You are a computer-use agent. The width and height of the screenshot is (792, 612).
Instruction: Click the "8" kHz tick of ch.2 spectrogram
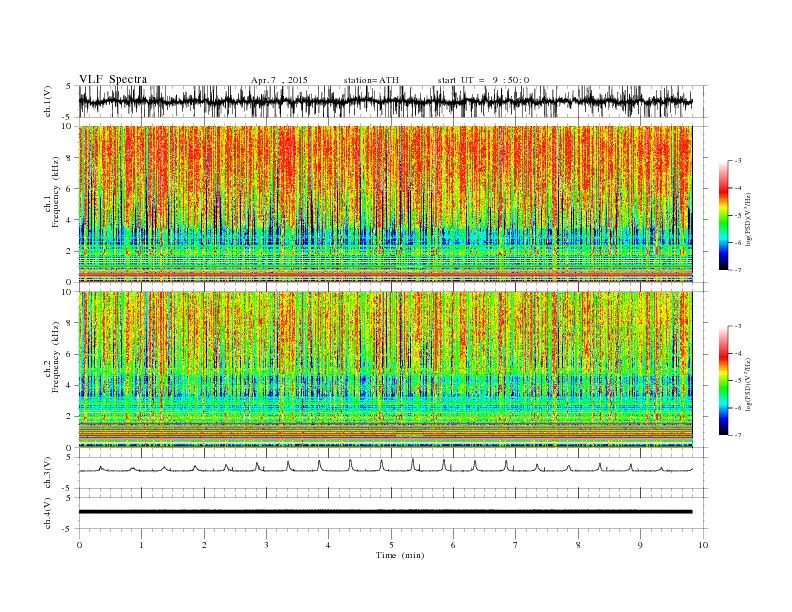tap(69, 323)
